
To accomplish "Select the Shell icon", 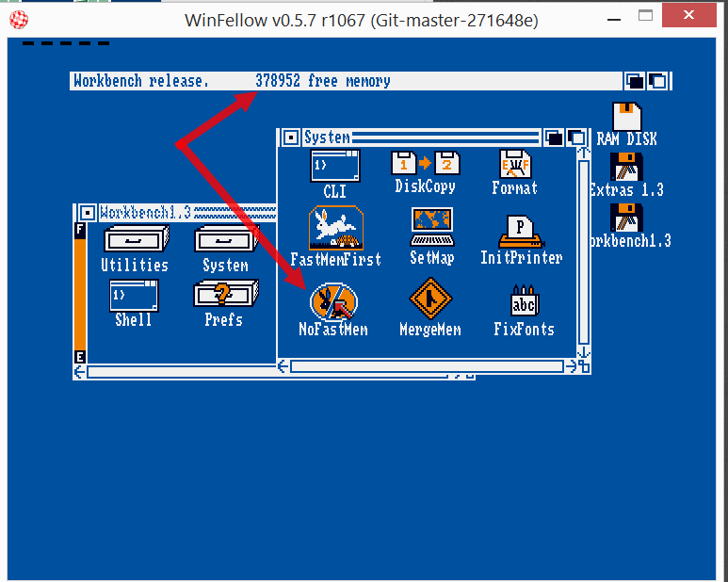I will click(134, 295).
